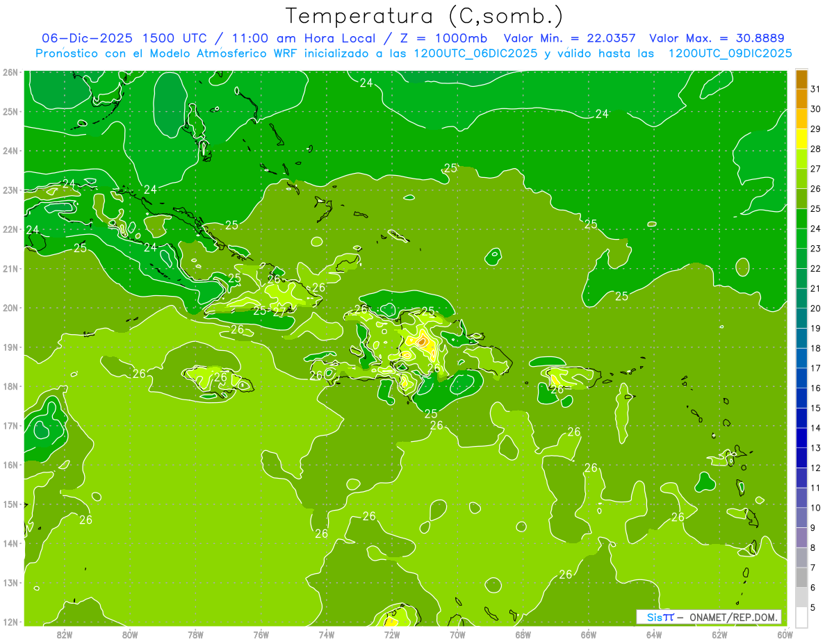Click the 66W longitude axis label
This screenshot has height=644, width=834.
pyautogui.click(x=589, y=635)
